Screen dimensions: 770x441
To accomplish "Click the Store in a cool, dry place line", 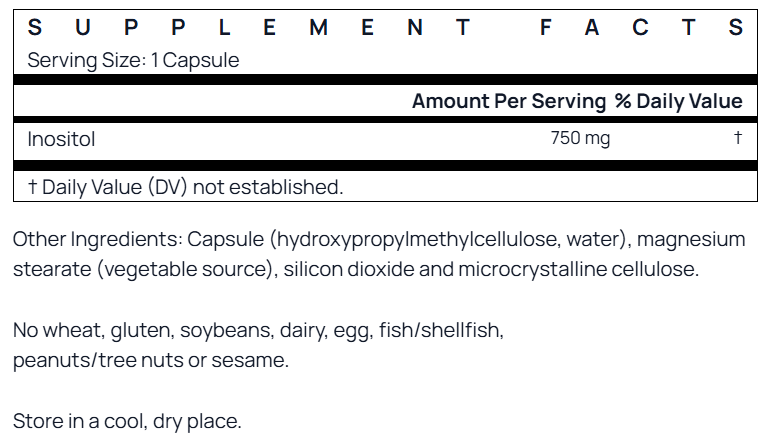I will click(127, 421).
